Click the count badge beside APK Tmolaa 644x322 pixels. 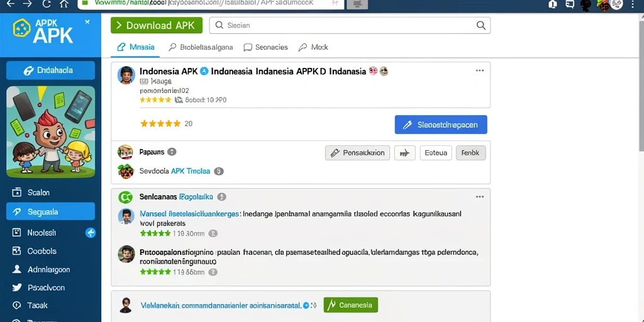tap(219, 171)
